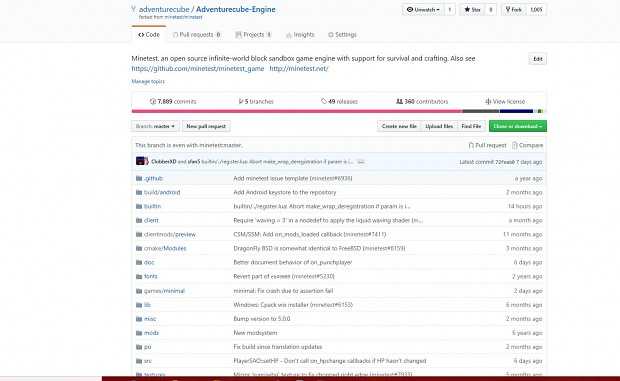View the 7,889 commits
The height and width of the screenshot is (381, 620).
pos(173,102)
